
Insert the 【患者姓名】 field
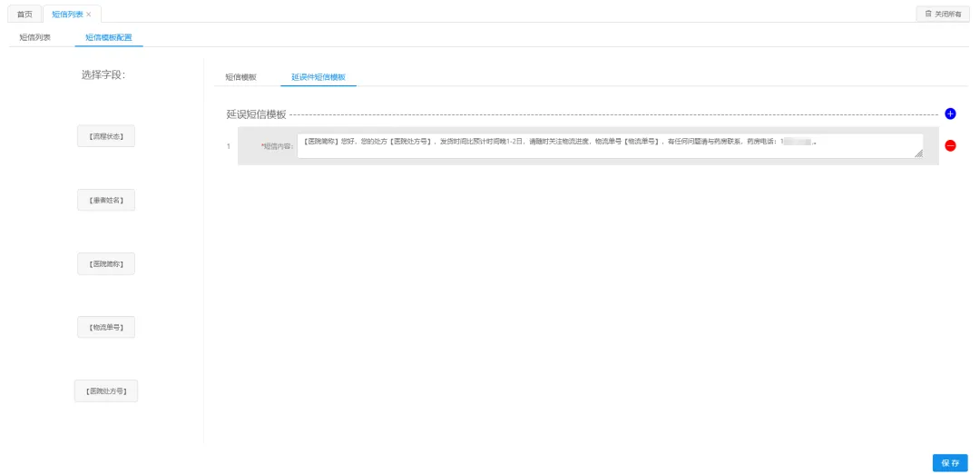[x=106, y=200]
